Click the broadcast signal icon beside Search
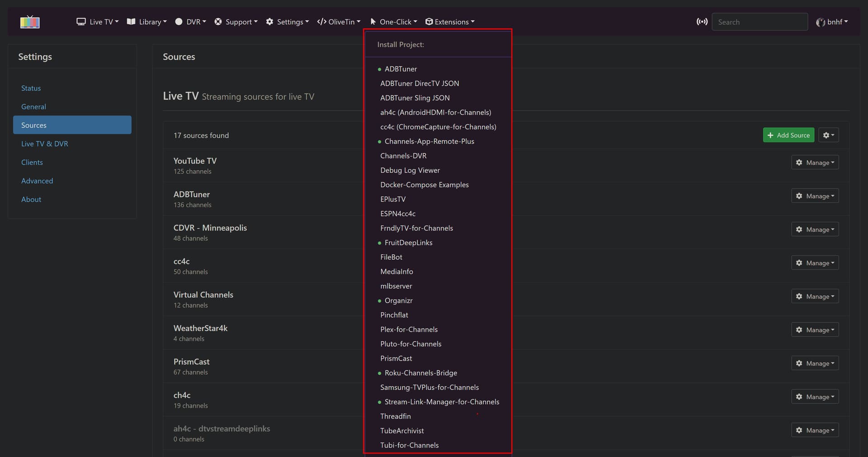Image resolution: width=868 pixels, height=457 pixels. click(702, 22)
